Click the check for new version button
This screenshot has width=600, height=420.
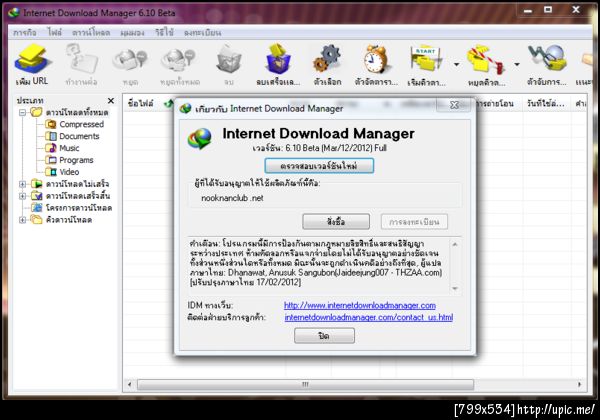click(x=319, y=166)
